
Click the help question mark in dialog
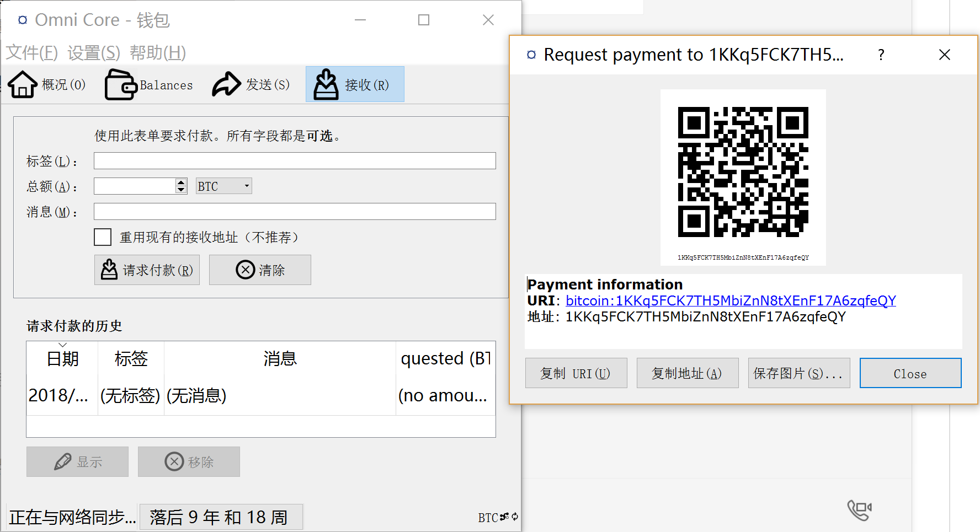pyautogui.click(x=881, y=55)
